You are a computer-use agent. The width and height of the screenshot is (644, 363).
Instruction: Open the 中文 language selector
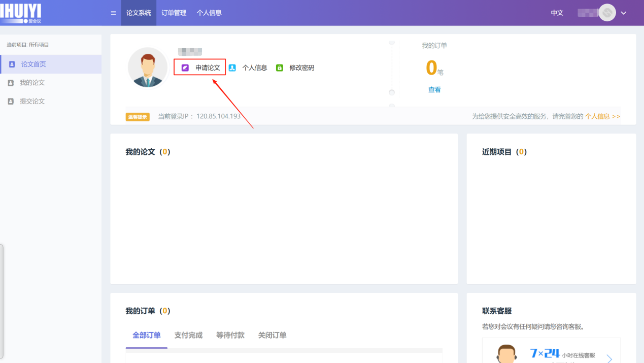coord(557,13)
